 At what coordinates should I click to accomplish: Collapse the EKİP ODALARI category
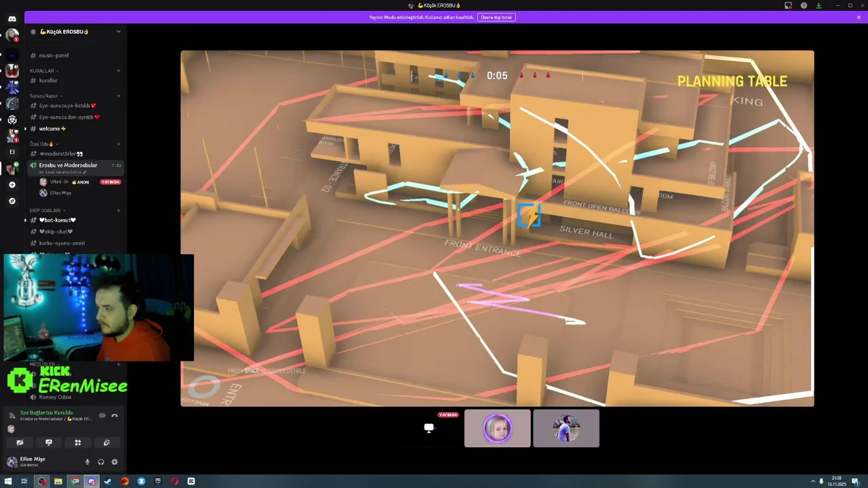tap(47, 210)
